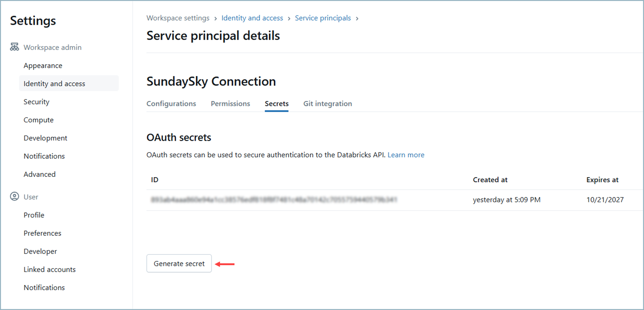644x310 pixels.
Task: Switch to the Configurations tab
Action: (171, 103)
